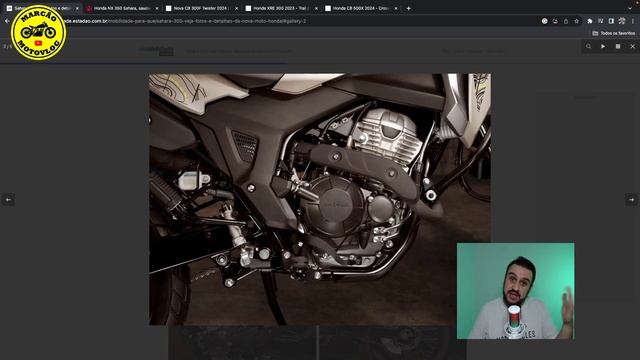Switch to the Honda NX 350 Sahara tab
Screen dimensions: 640x360
point(121,8)
